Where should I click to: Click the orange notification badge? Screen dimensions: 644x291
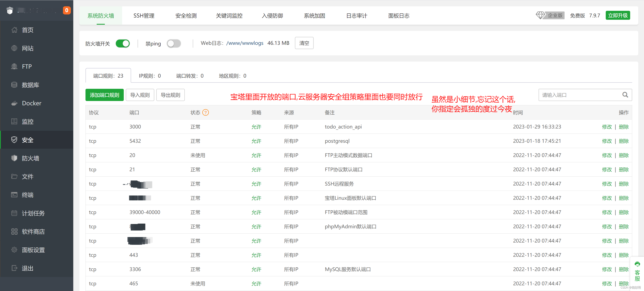pos(67,10)
